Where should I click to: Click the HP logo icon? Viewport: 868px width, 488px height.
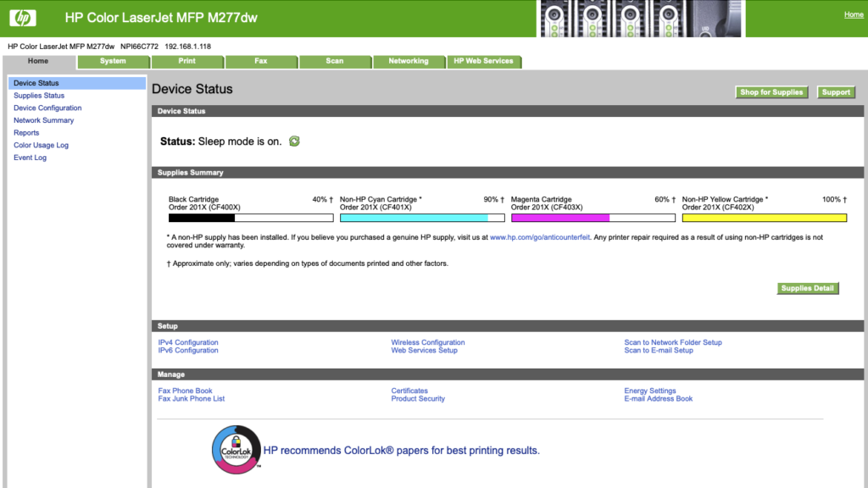click(23, 18)
